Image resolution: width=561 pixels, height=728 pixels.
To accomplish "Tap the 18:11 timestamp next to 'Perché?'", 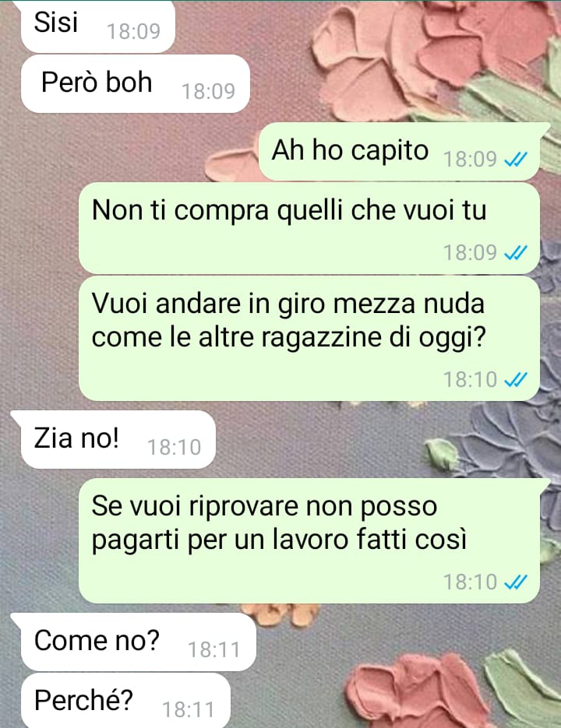I will [188, 710].
